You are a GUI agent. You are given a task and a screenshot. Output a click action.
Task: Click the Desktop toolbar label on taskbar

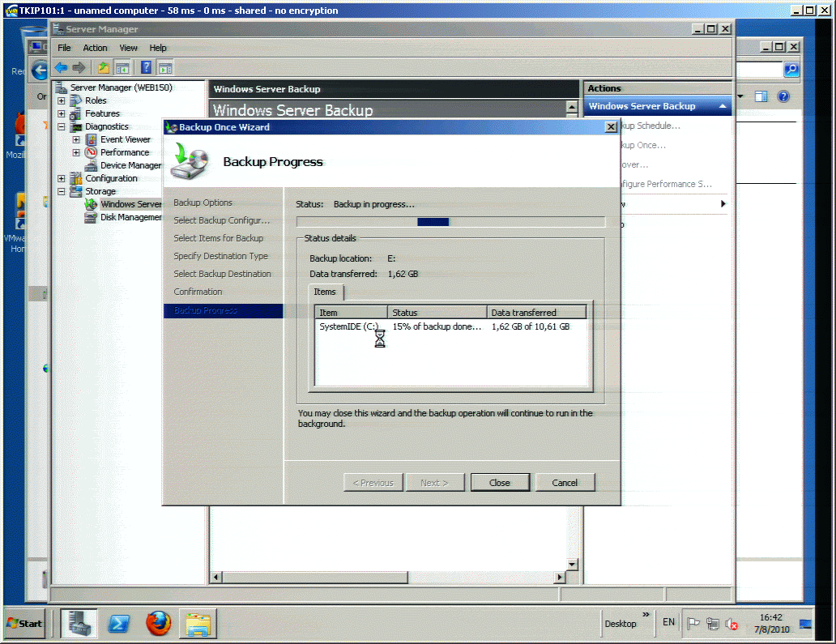pyautogui.click(x=620, y=624)
